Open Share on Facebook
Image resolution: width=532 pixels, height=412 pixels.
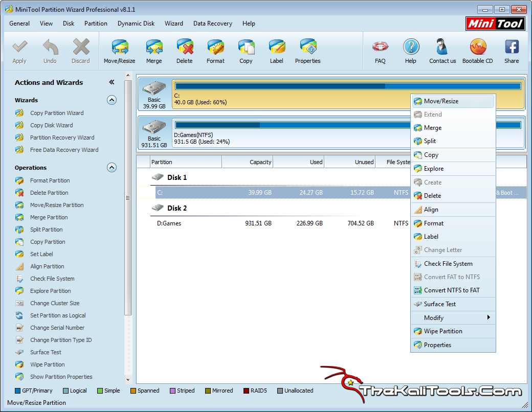coord(512,50)
